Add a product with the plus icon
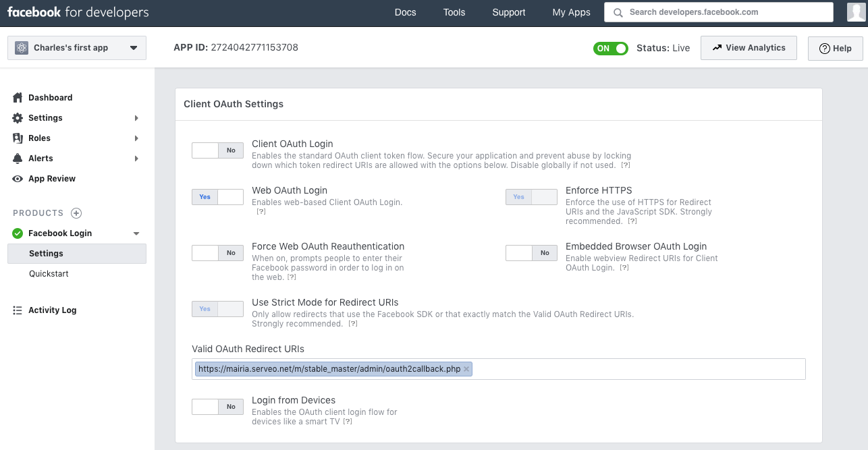 coord(76,213)
